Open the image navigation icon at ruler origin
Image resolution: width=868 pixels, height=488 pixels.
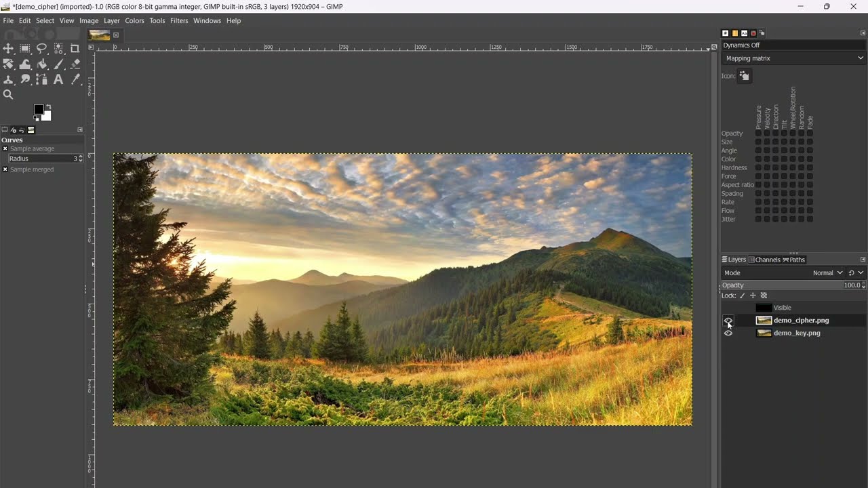click(x=90, y=47)
